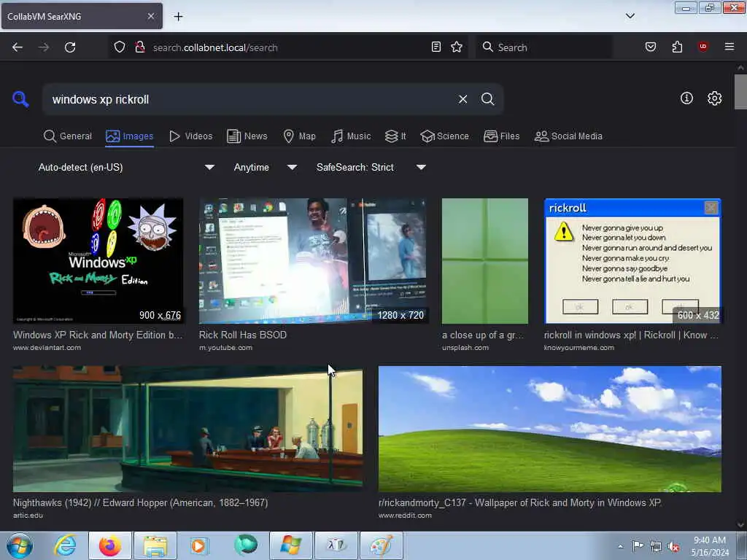
Task: Open Windows Media Player taskbar icon
Action: pos(200,545)
